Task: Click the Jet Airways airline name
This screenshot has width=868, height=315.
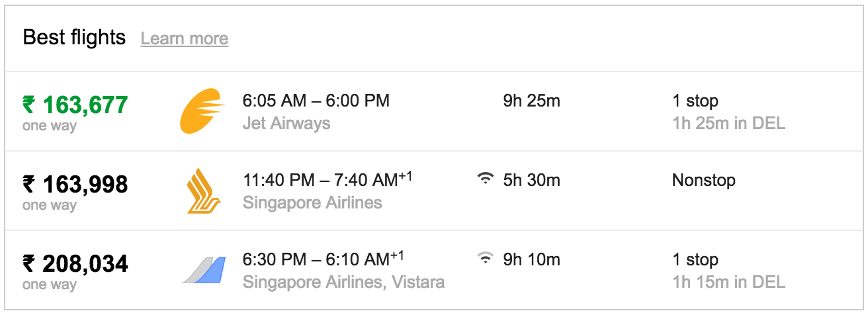Action: 286,123
